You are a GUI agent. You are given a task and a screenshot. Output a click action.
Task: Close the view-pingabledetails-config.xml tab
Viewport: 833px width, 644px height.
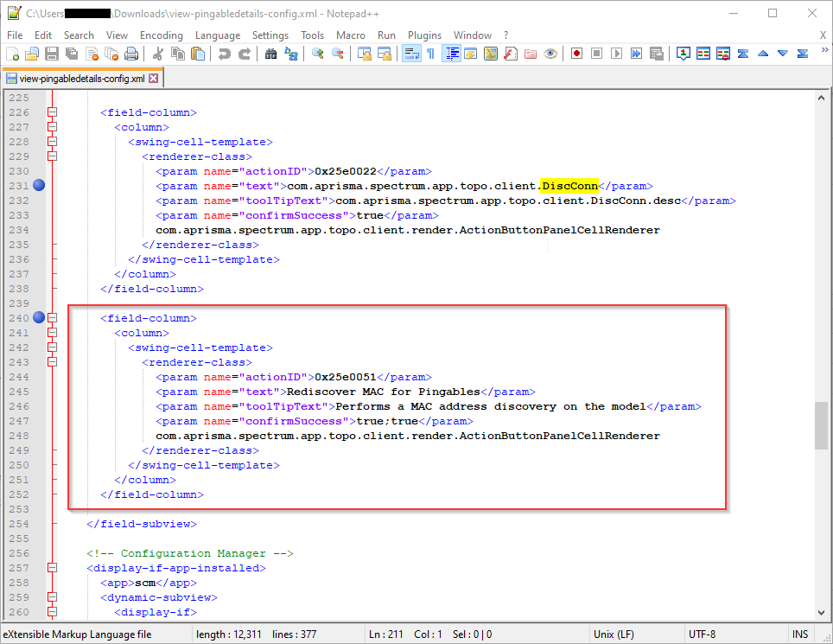click(x=154, y=78)
